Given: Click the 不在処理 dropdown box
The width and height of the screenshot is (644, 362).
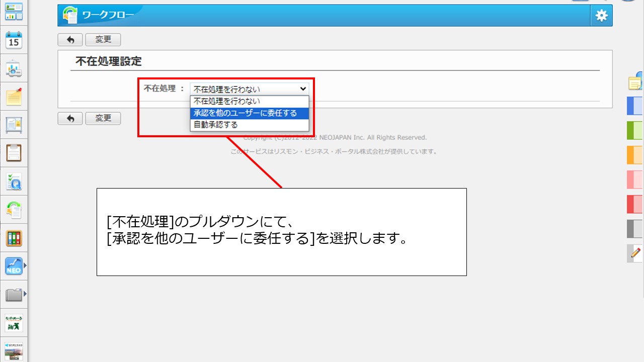Looking at the screenshot, I should tap(250, 89).
